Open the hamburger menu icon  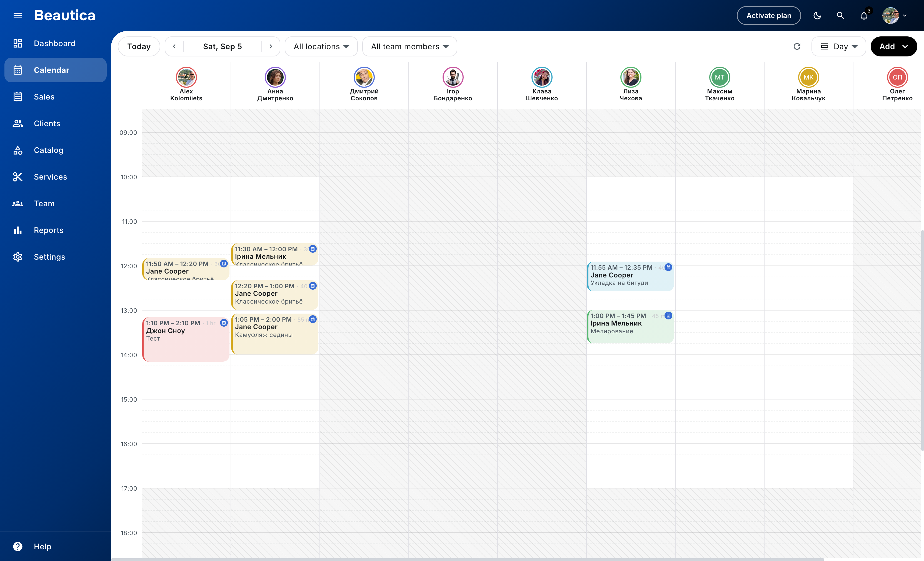(18, 15)
